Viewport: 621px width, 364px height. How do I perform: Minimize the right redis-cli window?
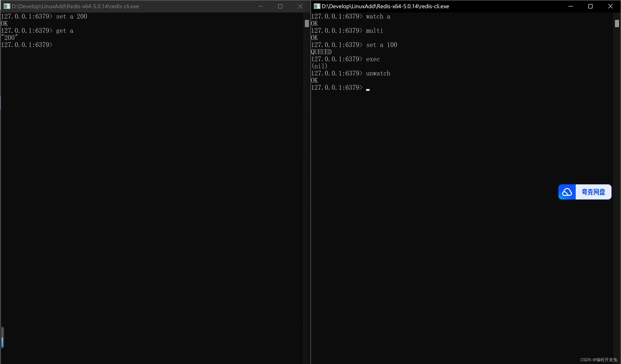(x=571, y=6)
